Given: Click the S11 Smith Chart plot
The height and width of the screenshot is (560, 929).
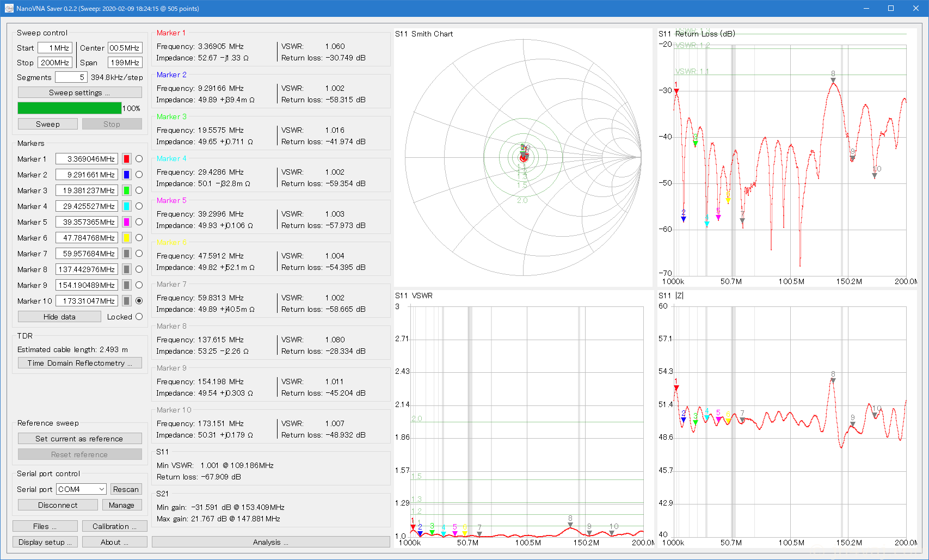Looking at the screenshot, I should 523,158.
